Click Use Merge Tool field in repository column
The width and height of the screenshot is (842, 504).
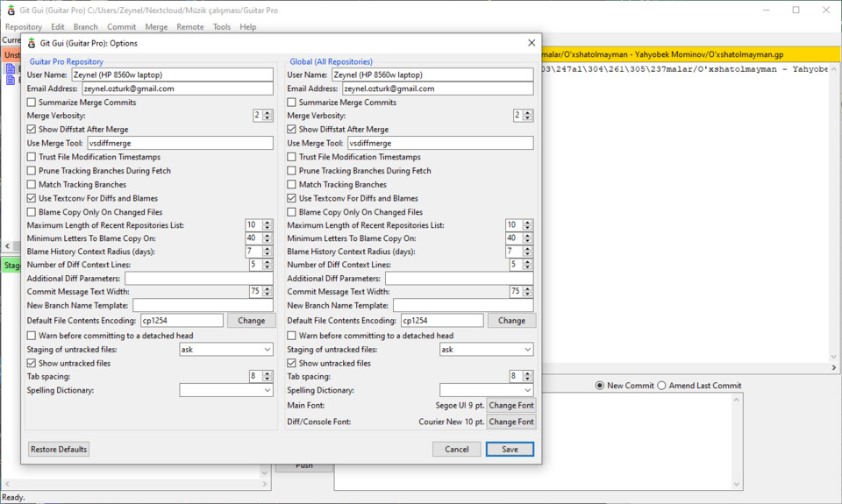[x=180, y=143]
